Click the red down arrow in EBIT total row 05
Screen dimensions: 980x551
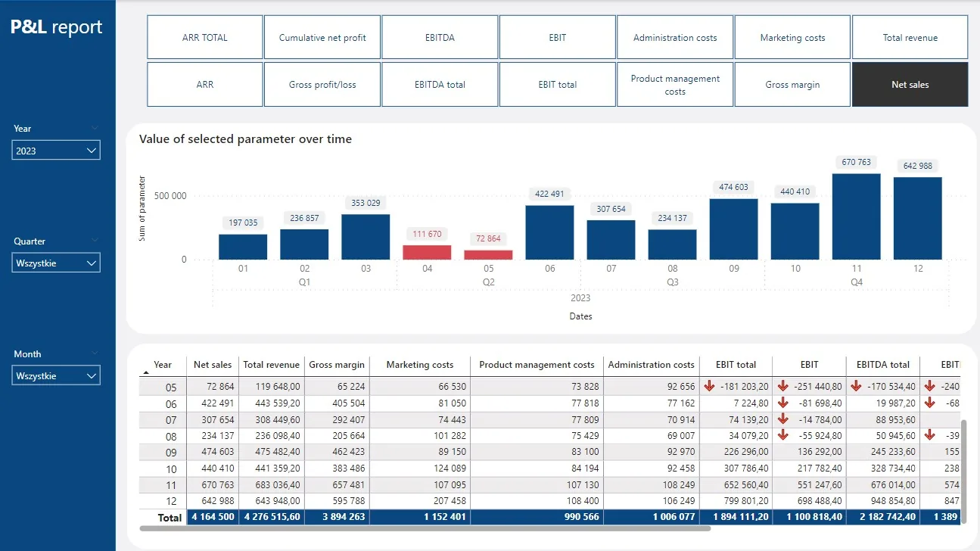(709, 386)
